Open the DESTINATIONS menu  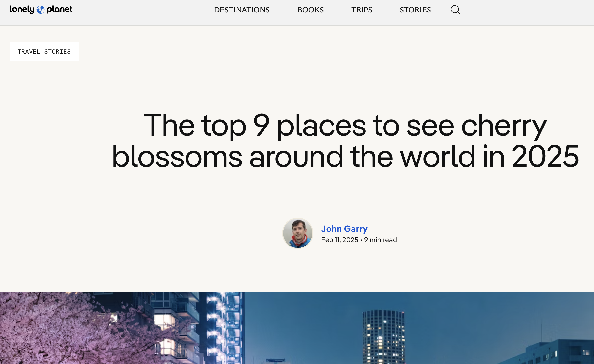pos(242,10)
